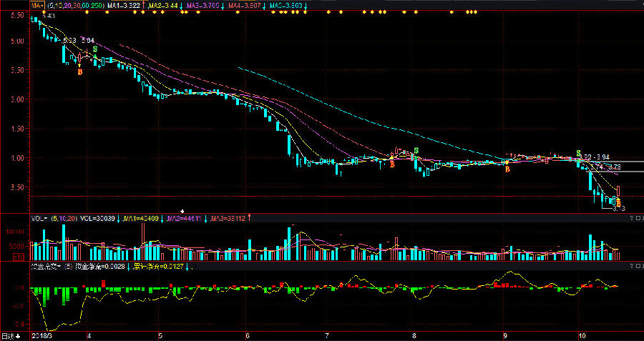Click the 2018/3 date label on time axis
644x341 pixels.
(x=44, y=335)
